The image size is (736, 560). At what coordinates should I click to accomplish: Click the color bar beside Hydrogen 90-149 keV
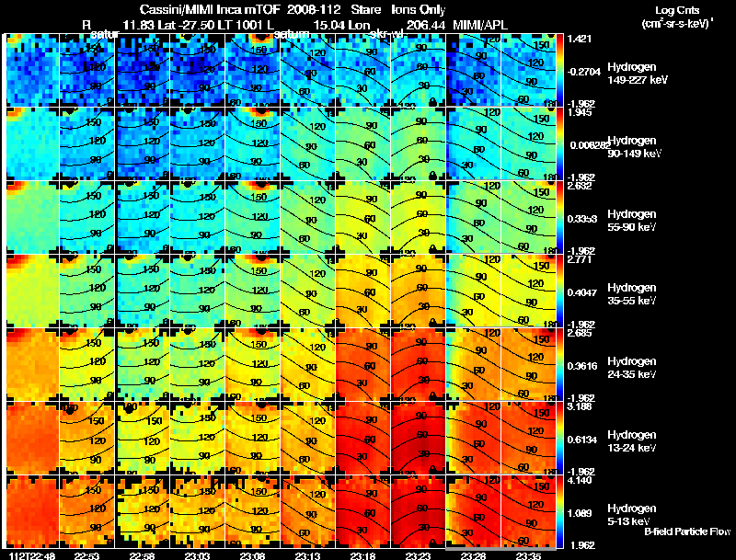coord(559,144)
